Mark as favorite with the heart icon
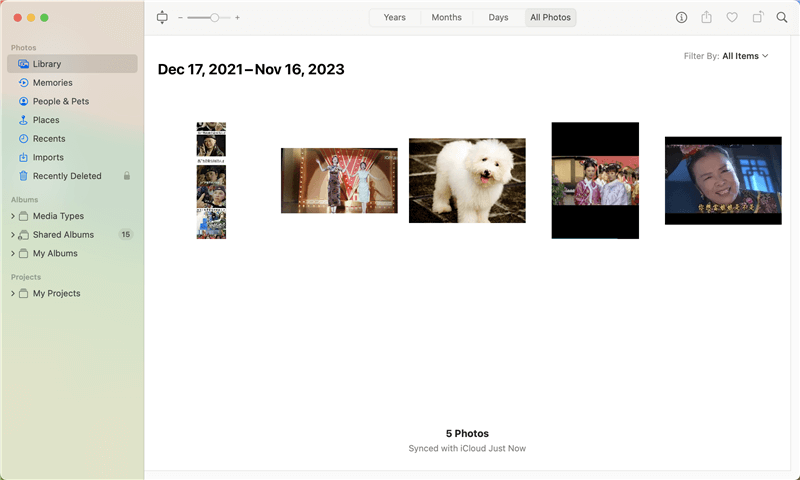The image size is (800, 480). pyautogui.click(x=732, y=17)
